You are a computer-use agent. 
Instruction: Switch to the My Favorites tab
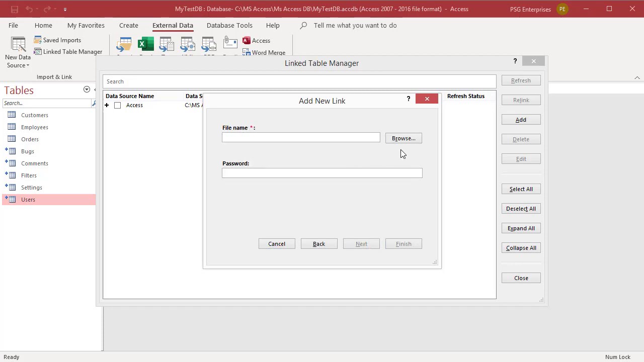[86, 25]
